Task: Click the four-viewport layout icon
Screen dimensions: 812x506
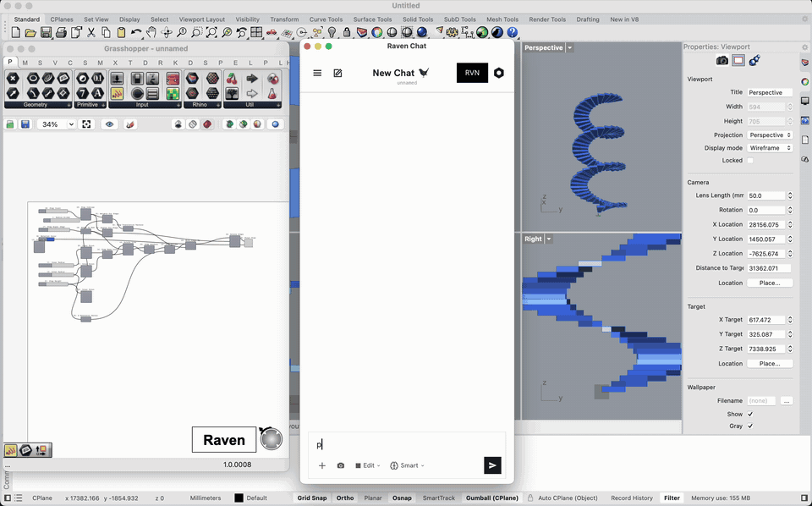Action: click(x=256, y=33)
